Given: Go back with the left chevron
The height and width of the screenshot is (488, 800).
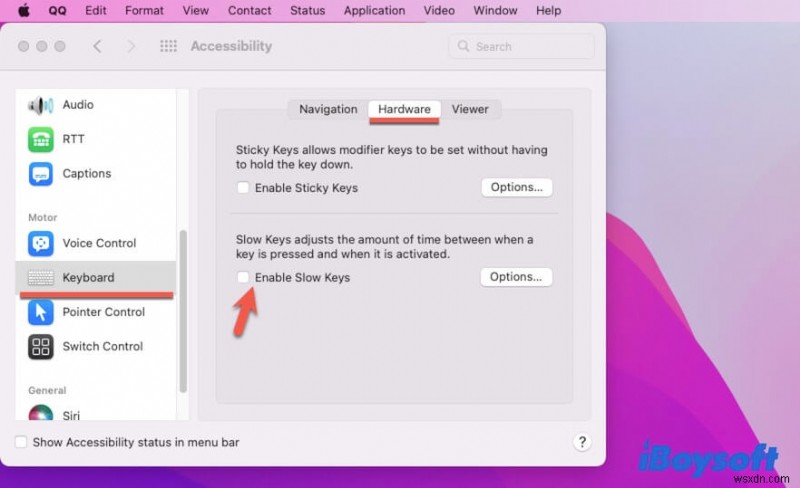Looking at the screenshot, I should (x=97, y=46).
